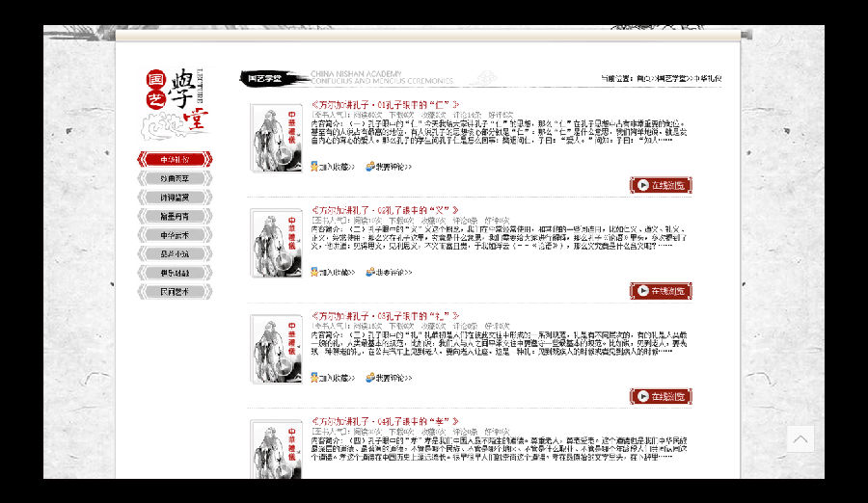
Task: Open lecture title 02 孔子眼中的"义"
Action: point(385,210)
